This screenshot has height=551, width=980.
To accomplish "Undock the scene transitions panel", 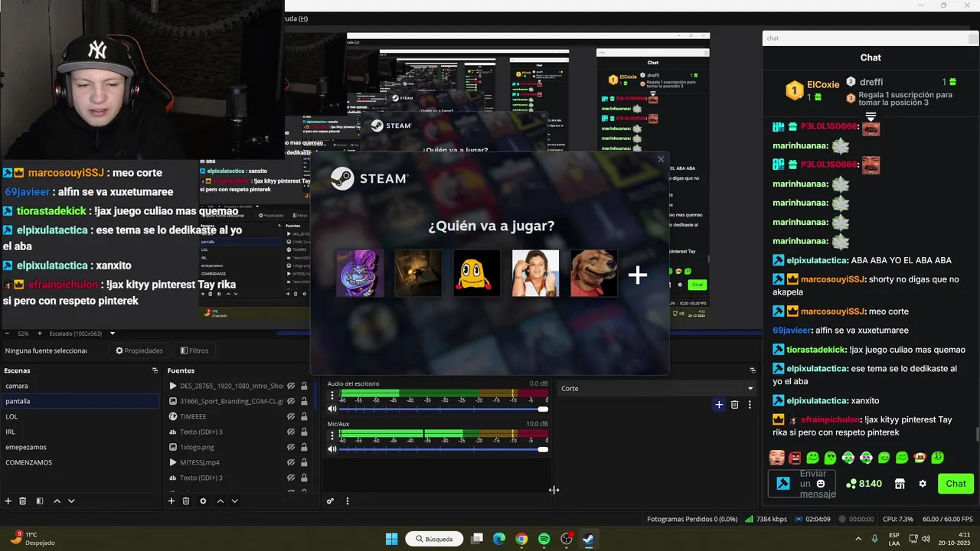I will point(753,370).
